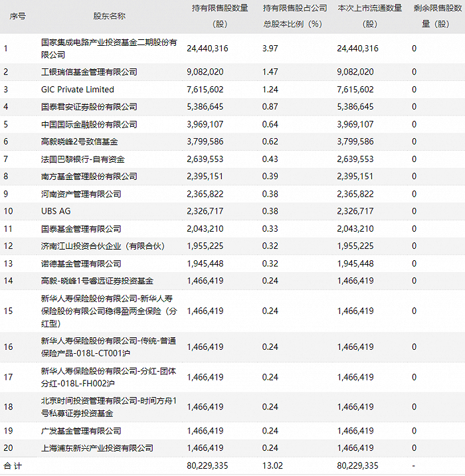Click total held shares 80,229,335
The height and width of the screenshot is (476, 465).
point(207,466)
